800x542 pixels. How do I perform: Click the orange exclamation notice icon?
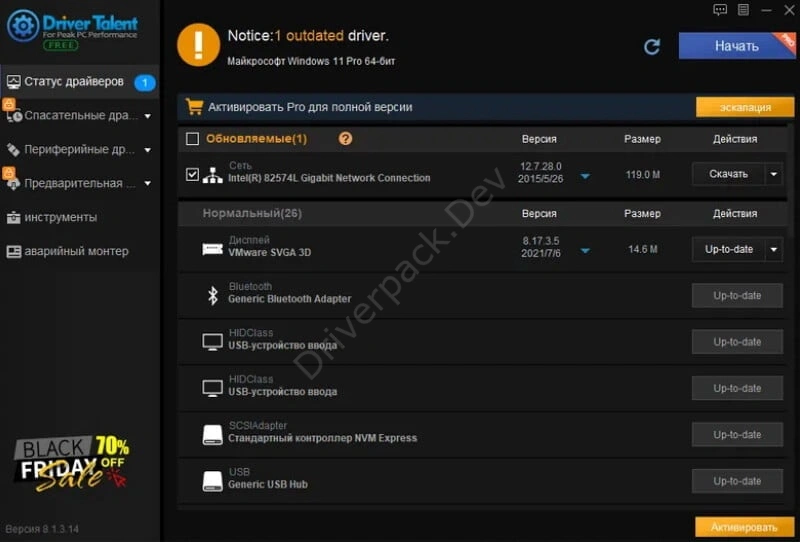coord(198,45)
